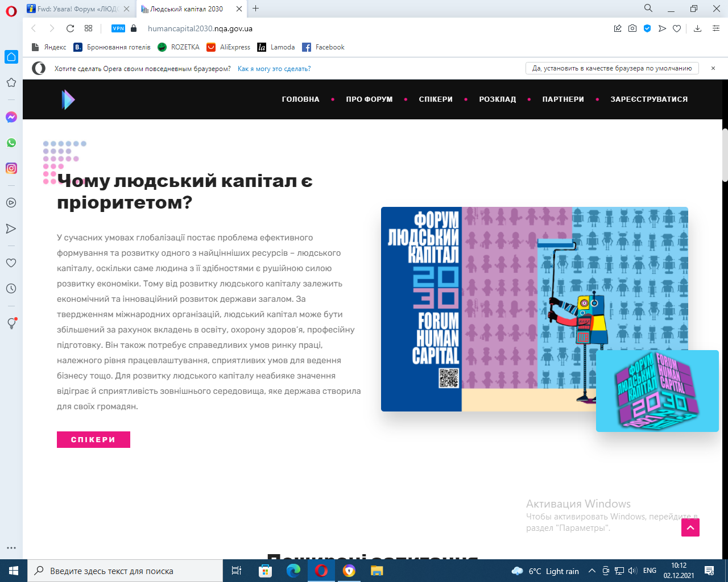Search open tabs with magnifier icon

[x=648, y=9]
